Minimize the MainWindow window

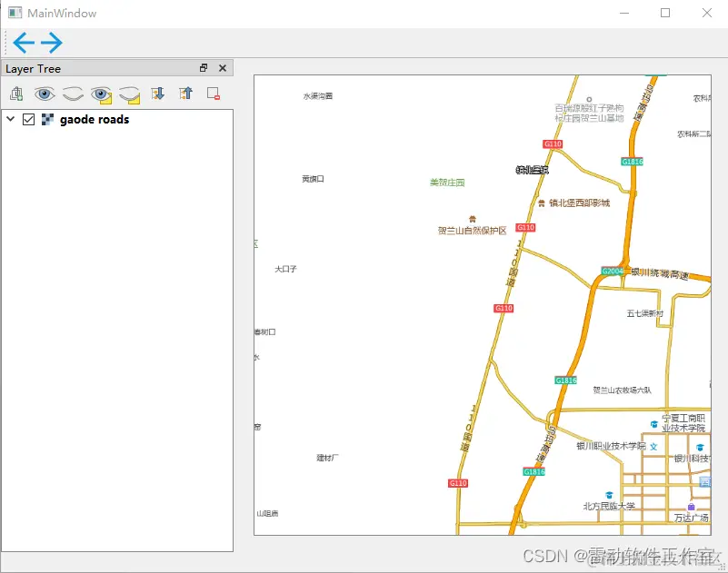(624, 13)
